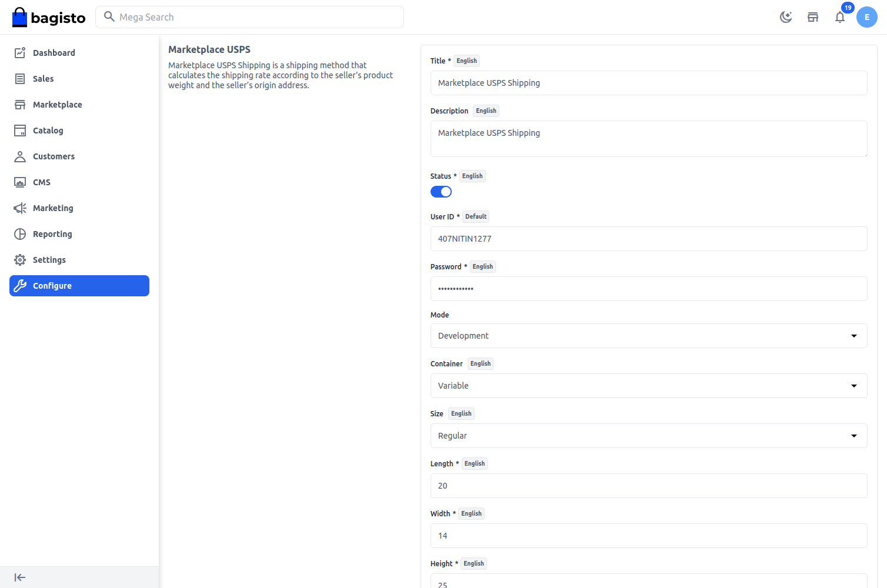Open the Marketing menu item
The width and height of the screenshot is (887, 588).
(79, 208)
